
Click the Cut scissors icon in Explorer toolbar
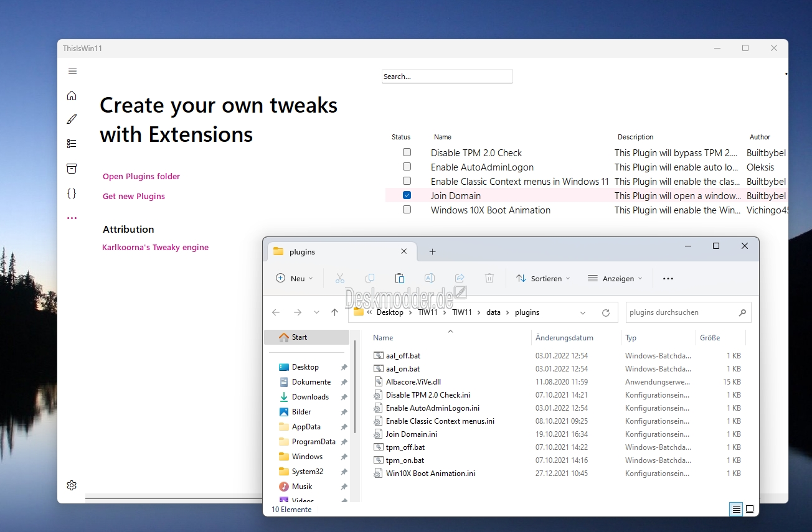339,278
